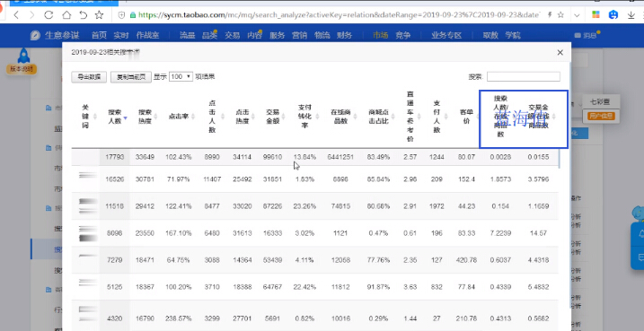This screenshot has height=331, width=644.
Task: Bookmark the page with the star icon
Action: [99, 15]
